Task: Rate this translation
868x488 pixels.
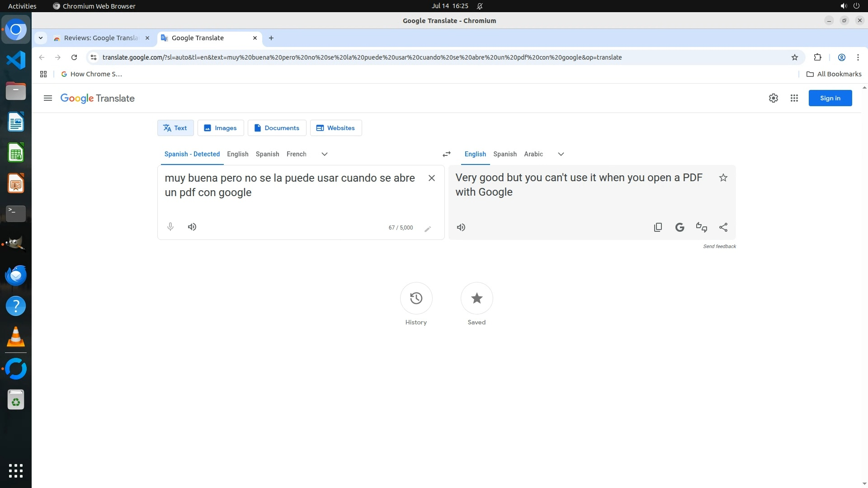Action: 701,227
